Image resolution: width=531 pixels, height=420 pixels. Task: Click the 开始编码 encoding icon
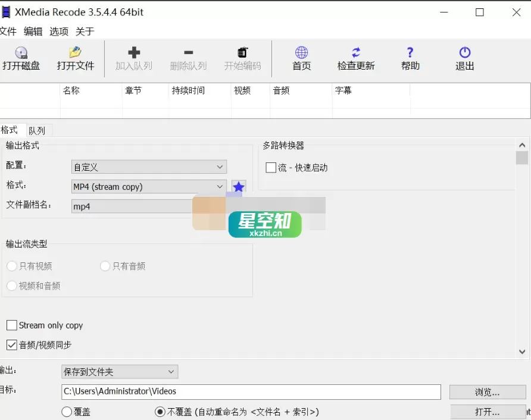(242, 59)
